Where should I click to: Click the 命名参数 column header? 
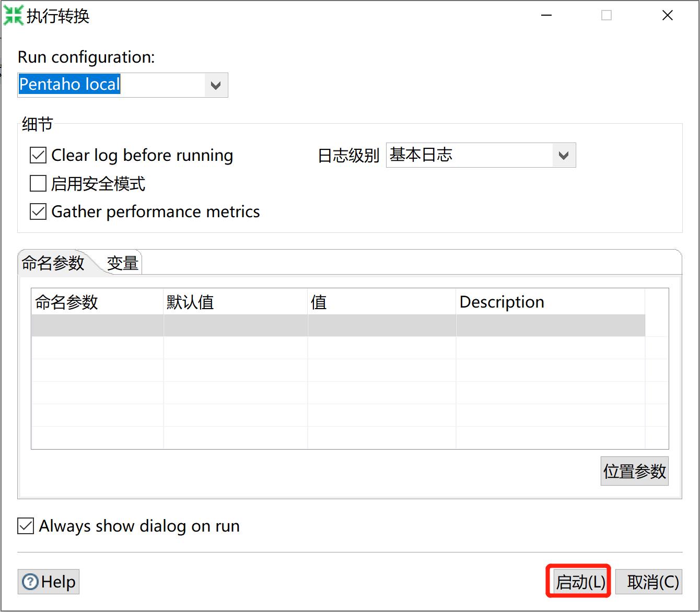pos(97,302)
